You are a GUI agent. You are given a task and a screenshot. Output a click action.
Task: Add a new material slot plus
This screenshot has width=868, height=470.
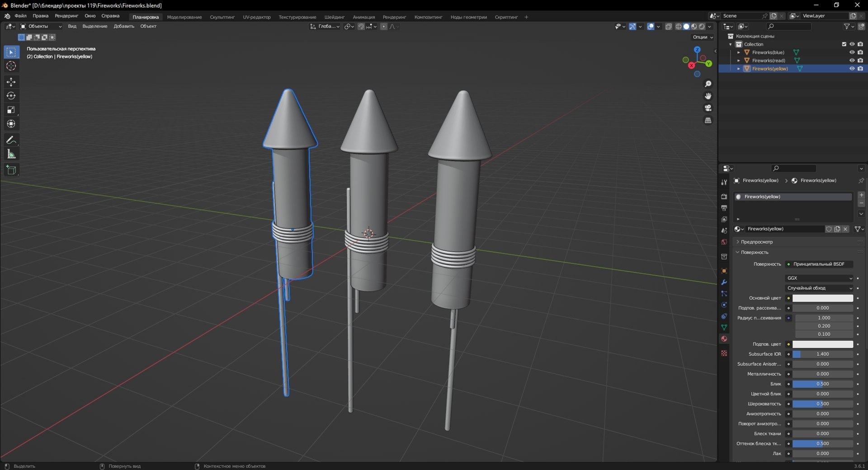pyautogui.click(x=861, y=195)
